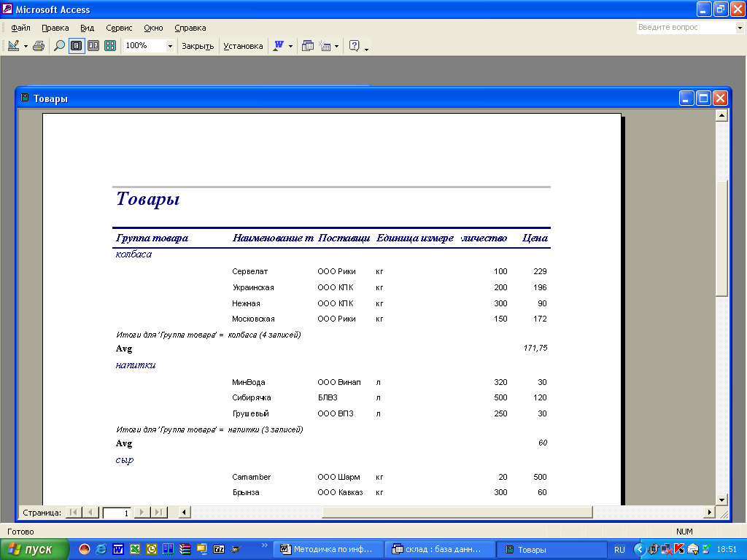Launch 7z archiver from quick launch
747x560 pixels.
(x=219, y=549)
